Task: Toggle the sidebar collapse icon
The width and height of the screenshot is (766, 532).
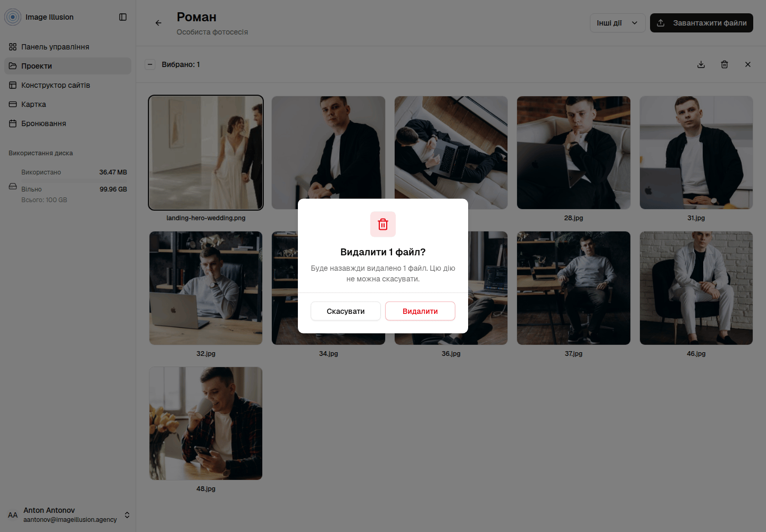Action: pyautogui.click(x=123, y=17)
